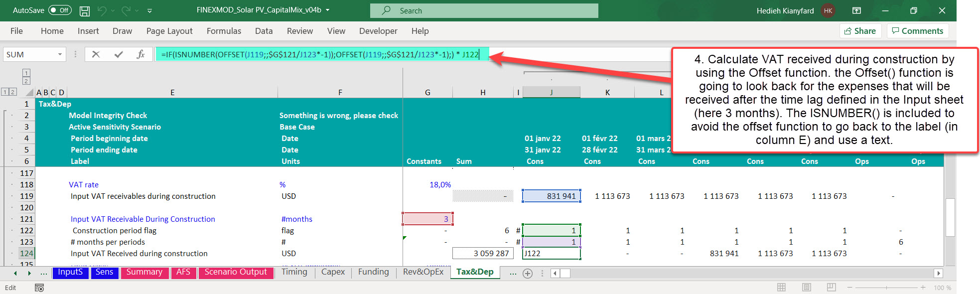Switch to the InputS sheet tab
The image size is (980, 294).
70,272
